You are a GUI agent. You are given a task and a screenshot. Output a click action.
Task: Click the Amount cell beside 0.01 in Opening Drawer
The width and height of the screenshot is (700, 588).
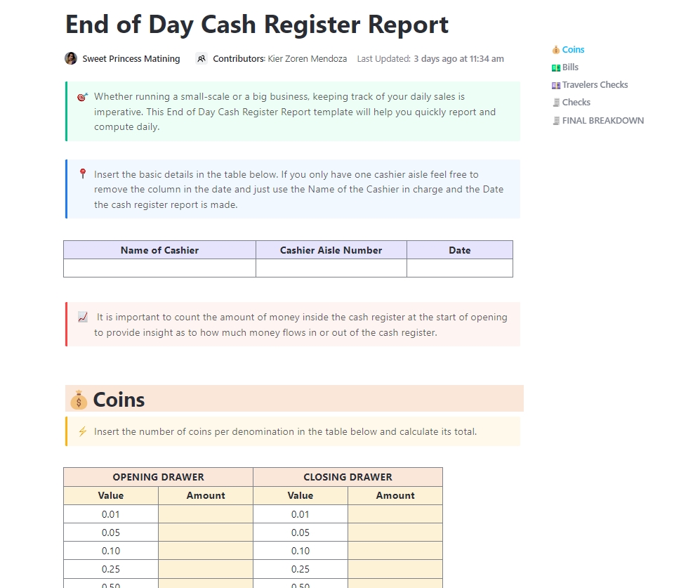[x=205, y=514]
